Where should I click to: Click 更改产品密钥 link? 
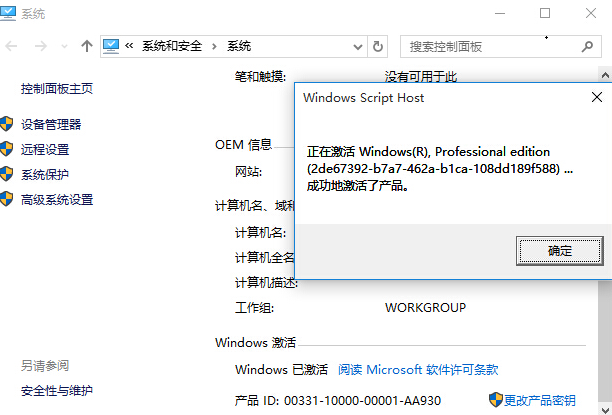click(x=540, y=400)
